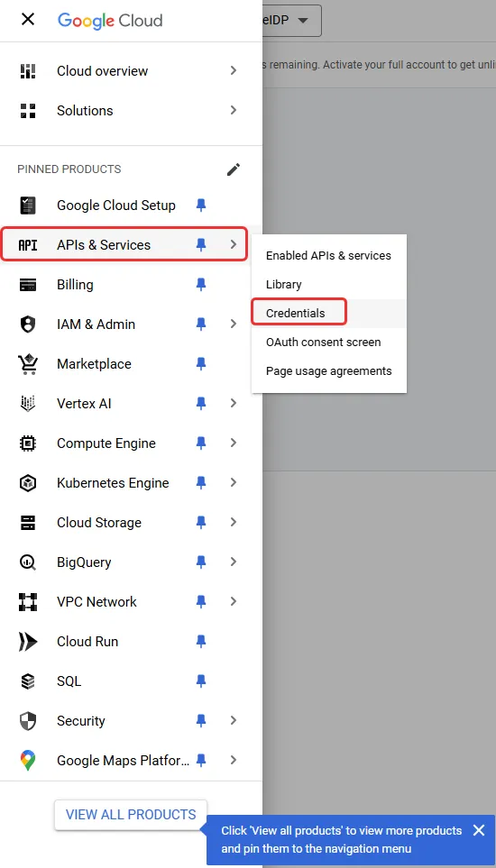The width and height of the screenshot is (496, 868).
Task: Select the Vertex AI icon
Action: tap(28, 404)
